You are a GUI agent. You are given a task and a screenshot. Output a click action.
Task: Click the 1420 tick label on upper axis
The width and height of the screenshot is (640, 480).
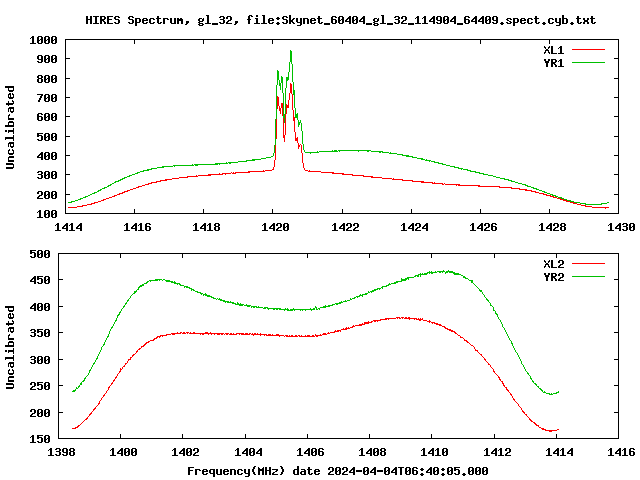point(275,227)
